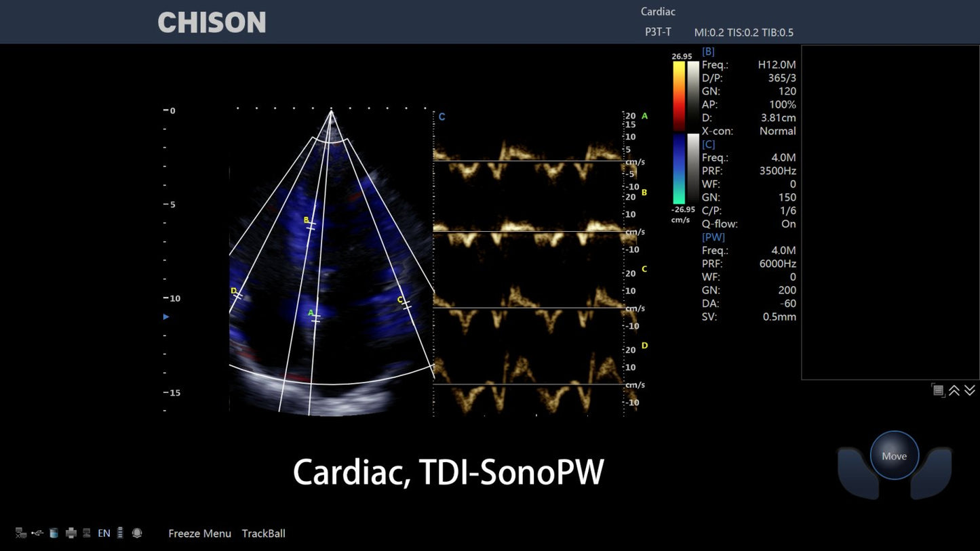Open the hard disk storage icon
Viewport: 980px width, 551px height.
(x=54, y=533)
